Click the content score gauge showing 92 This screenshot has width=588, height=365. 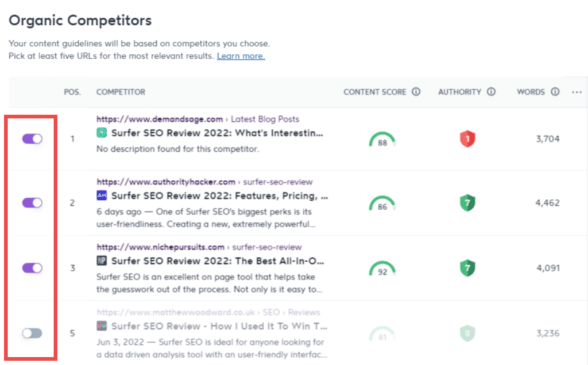[382, 268]
